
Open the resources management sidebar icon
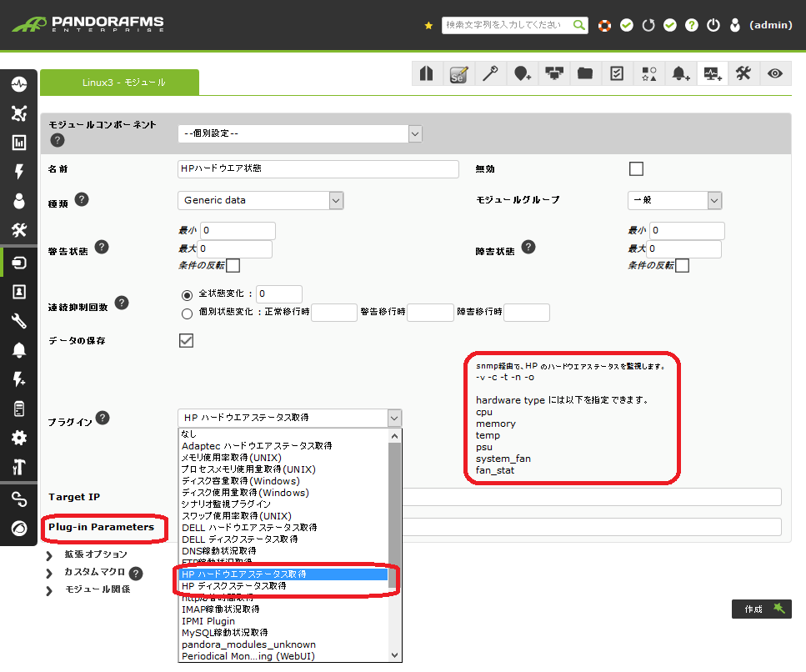pos(19,263)
